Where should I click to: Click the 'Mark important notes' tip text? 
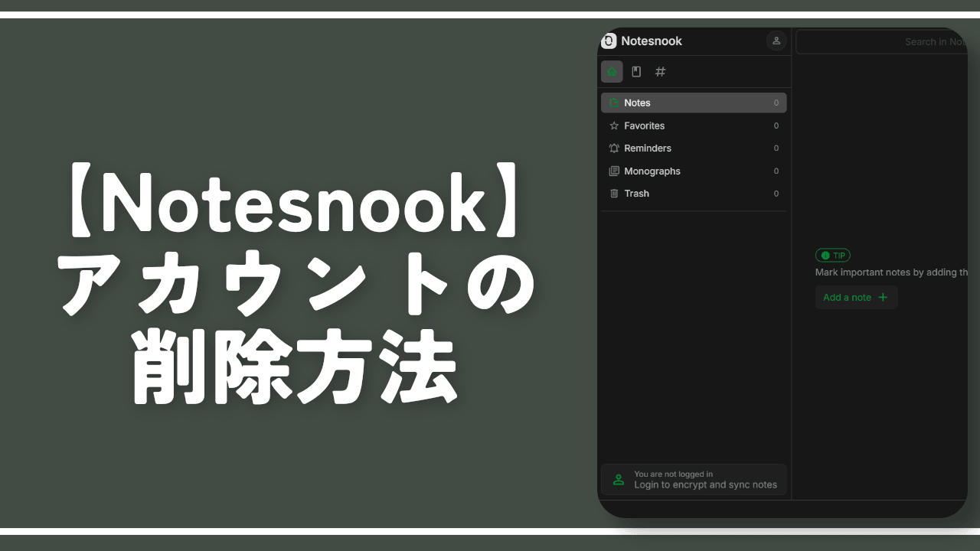pyautogui.click(x=891, y=272)
